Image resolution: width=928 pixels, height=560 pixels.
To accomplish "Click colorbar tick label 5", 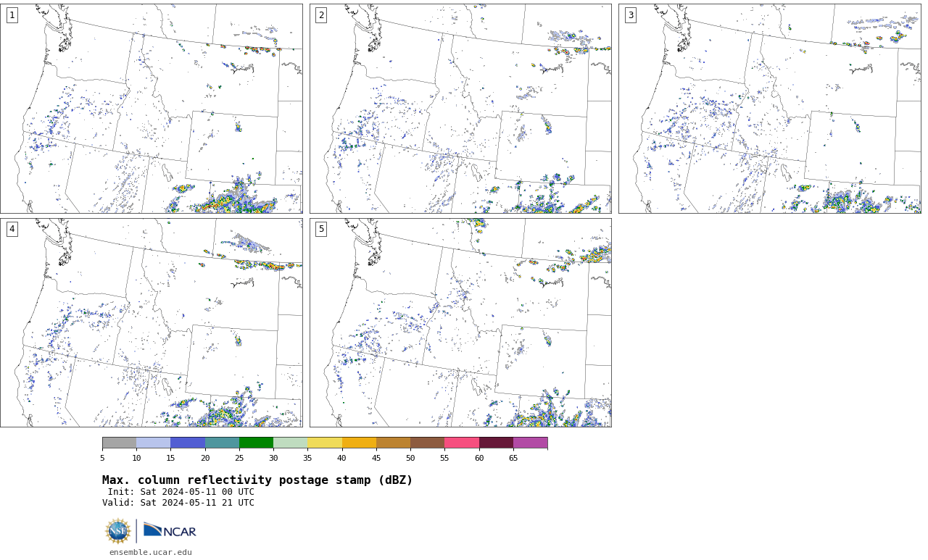I will click(102, 458).
